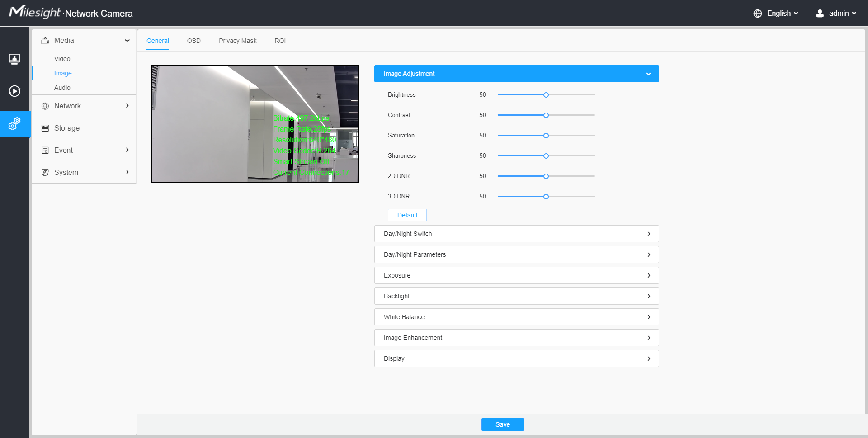Screen dimensions: 868x438
Task: Switch to the OSD tab
Action: pos(194,41)
